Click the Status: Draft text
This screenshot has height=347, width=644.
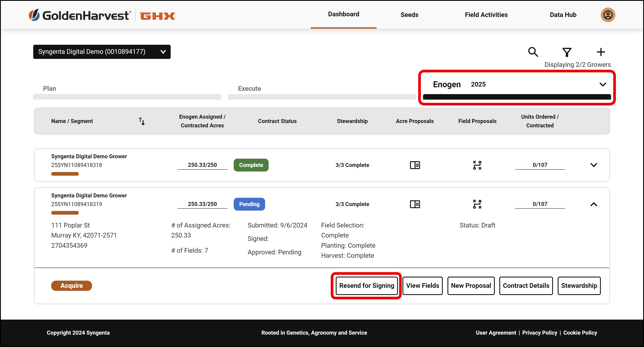[x=477, y=225]
